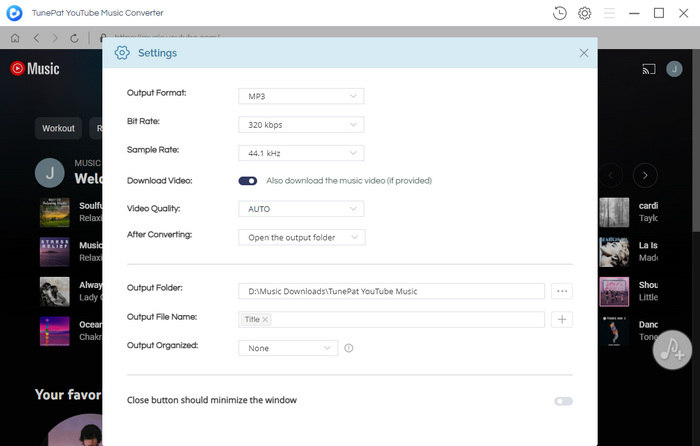Open the Always Lady Gaga song thumbnail
The image size is (700, 446).
pos(54,292)
